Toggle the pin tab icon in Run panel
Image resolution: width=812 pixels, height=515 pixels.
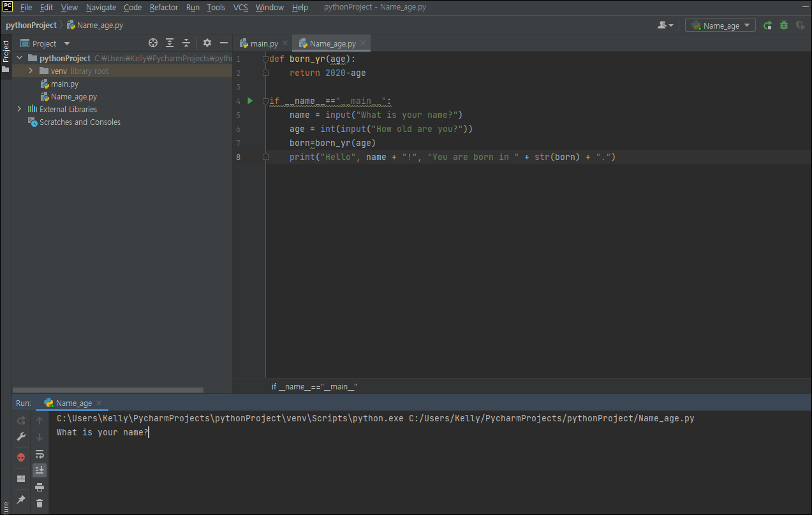coord(21,500)
